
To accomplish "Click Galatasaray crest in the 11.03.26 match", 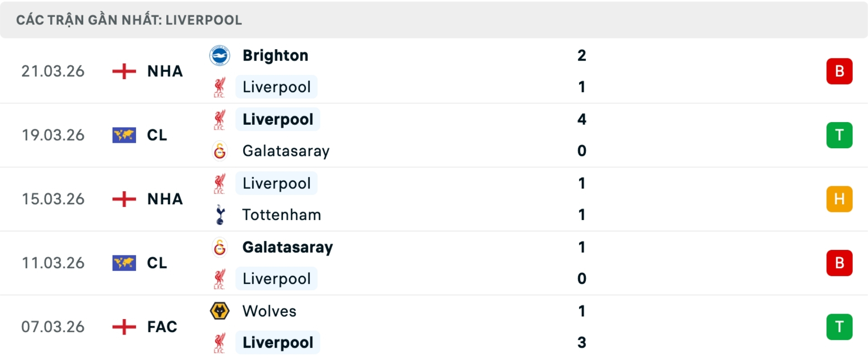I will (x=220, y=247).
